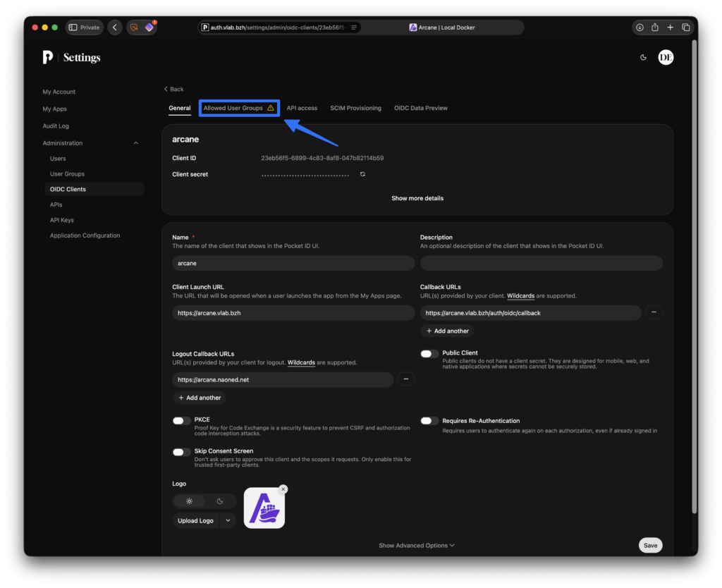The height and width of the screenshot is (588, 722).
Task: Click the page vertical scrollbar
Action: click(x=695, y=276)
